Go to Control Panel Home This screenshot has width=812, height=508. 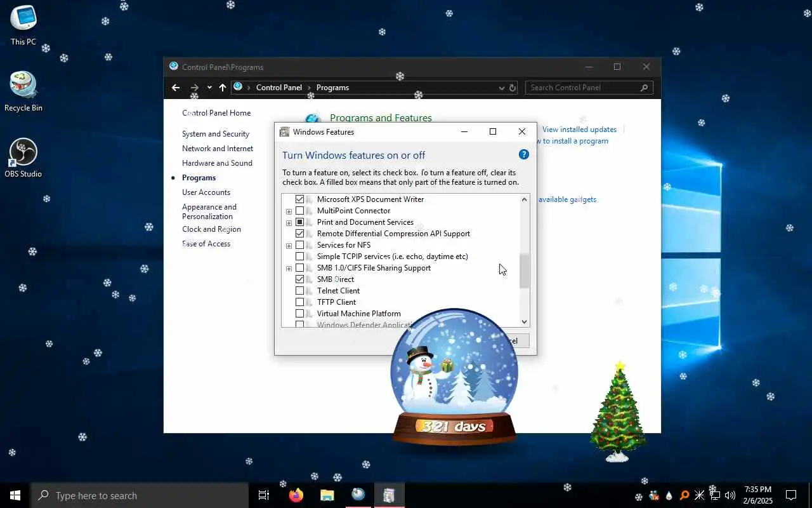[x=216, y=113]
